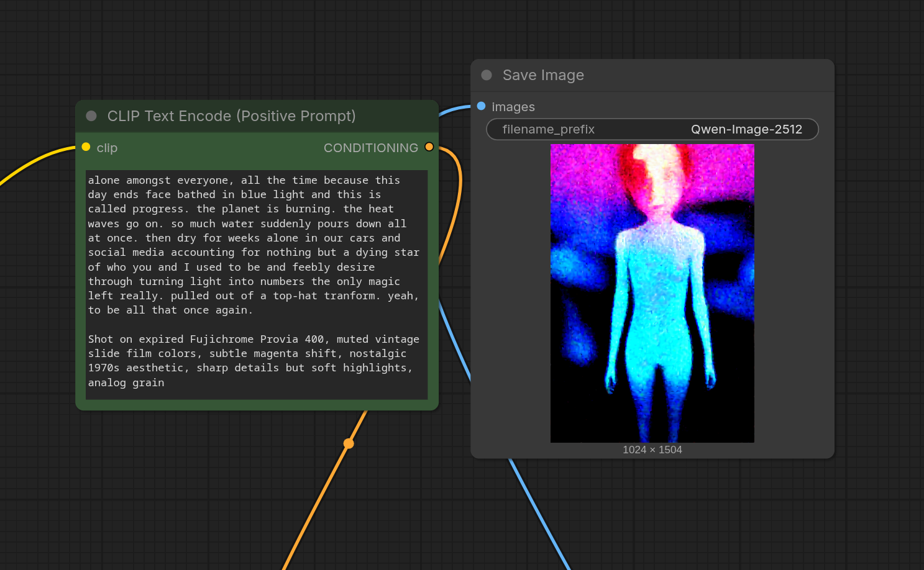This screenshot has width=924, height=570.
Task: Click the 1024 × 1504 image size label
Action: 652,450
